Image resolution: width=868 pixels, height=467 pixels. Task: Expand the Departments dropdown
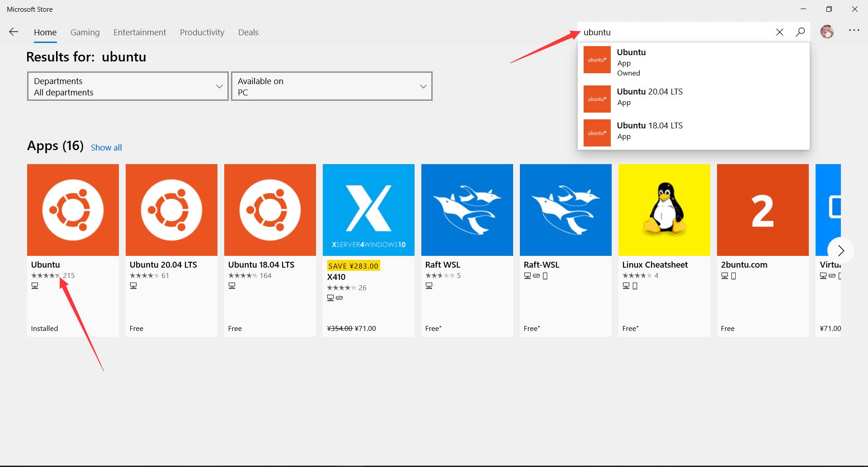(128, 86)
